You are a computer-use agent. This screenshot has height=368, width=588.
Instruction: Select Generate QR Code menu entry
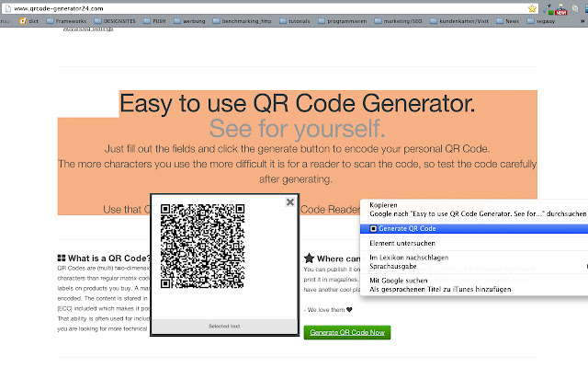(x=474, y=228)
